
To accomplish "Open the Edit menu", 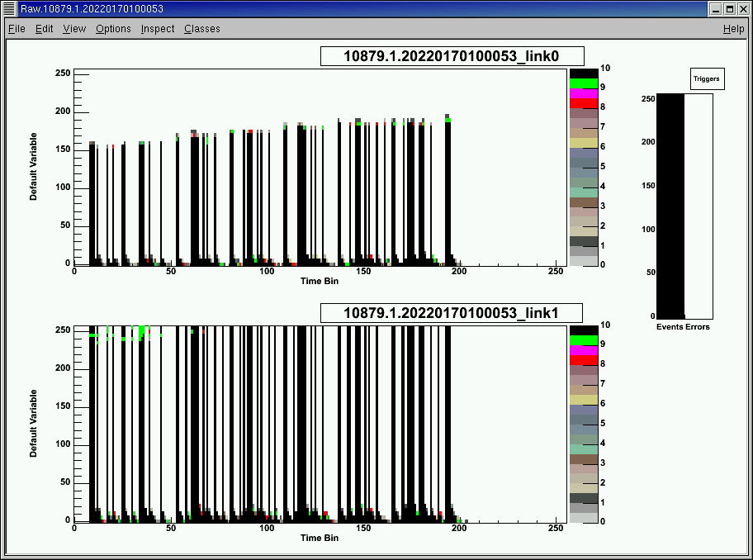I will pos(44,28).
